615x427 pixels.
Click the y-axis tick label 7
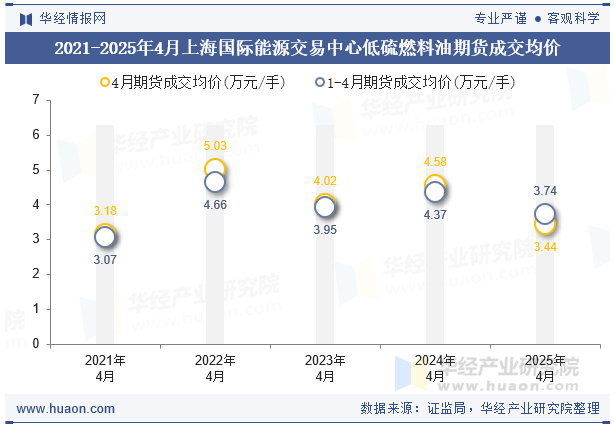[x=36, y=100]
